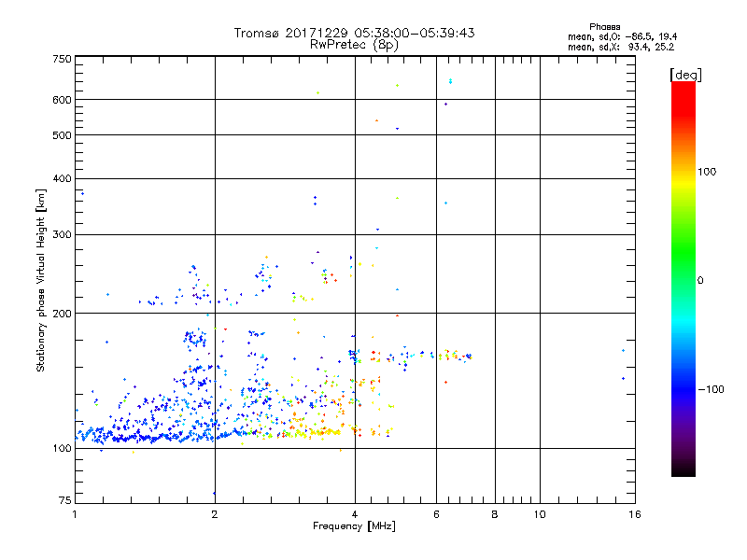The height and width of the screenshot is (560, 747).
Task: Click the 'RwPretec (8p)' subtitle
Action: click(354, 45)
